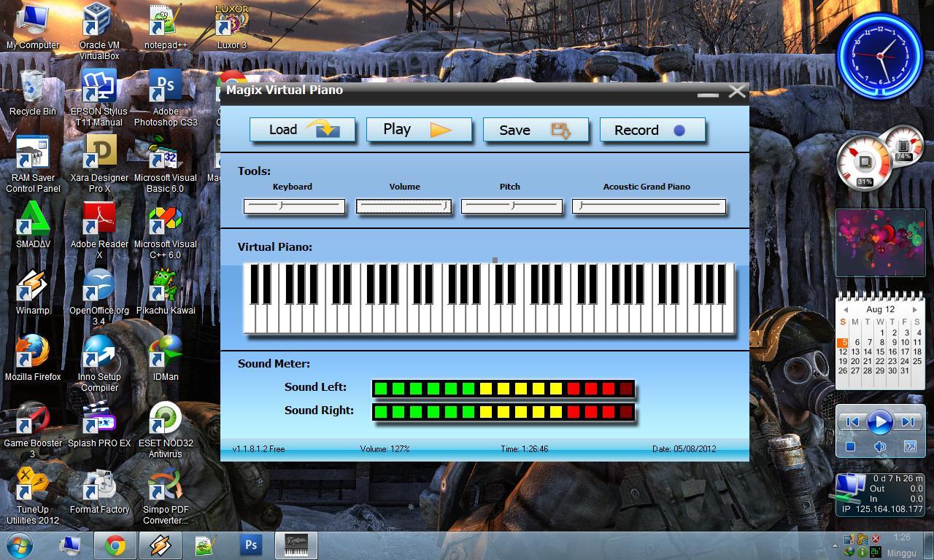Click the "v1.1.8.1.2 Free" version text
The height and width of the screenshot is (560, 934).
coord(258,449)
